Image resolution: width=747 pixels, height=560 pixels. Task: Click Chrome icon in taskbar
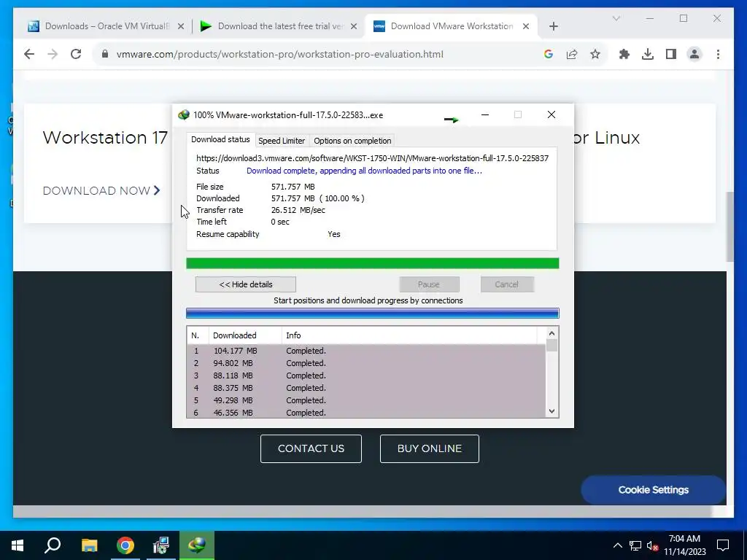point(125,545)
